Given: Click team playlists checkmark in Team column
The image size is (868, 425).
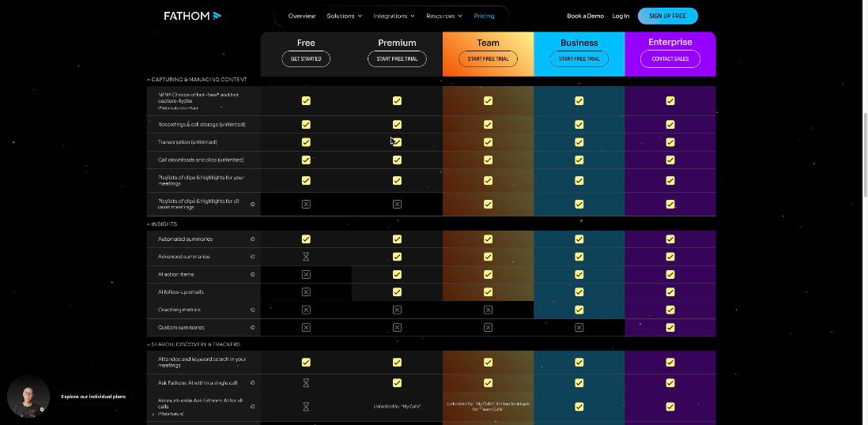Looking at the screenshot, I should 489,204.
